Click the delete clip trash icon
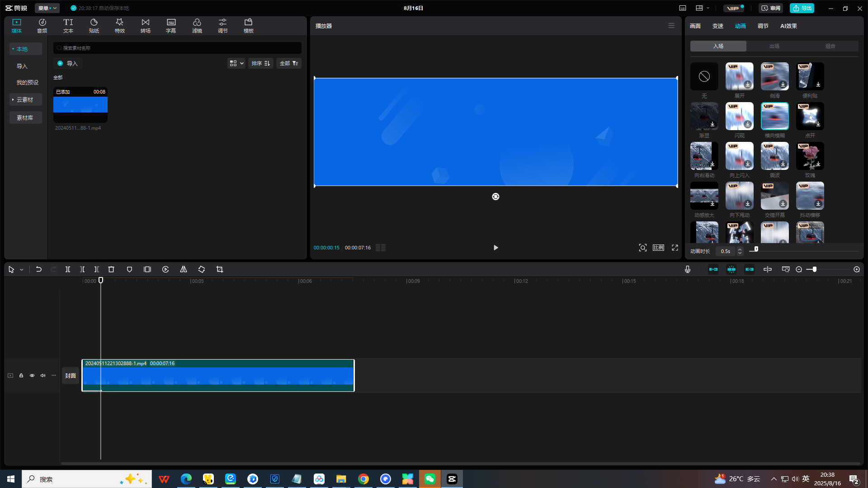Screen dimensions: 868x488 pos(111,269)
